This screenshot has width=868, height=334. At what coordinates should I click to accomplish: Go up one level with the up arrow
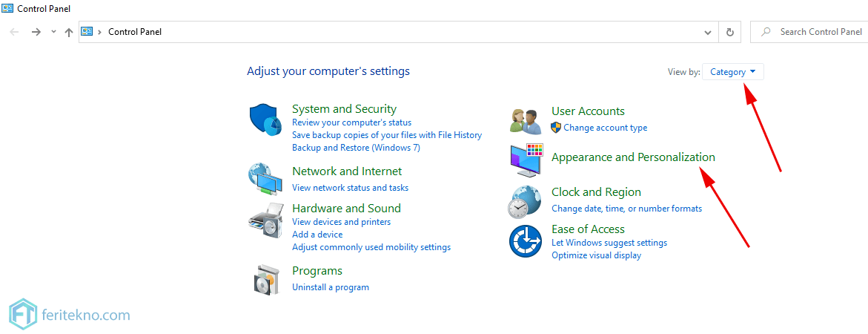pyautogui.click(x=69, y=32)
